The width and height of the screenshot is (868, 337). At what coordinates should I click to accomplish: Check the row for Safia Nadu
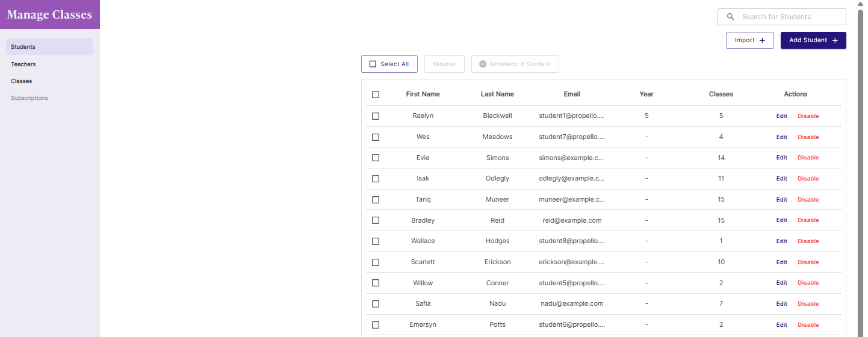[376, 304]
